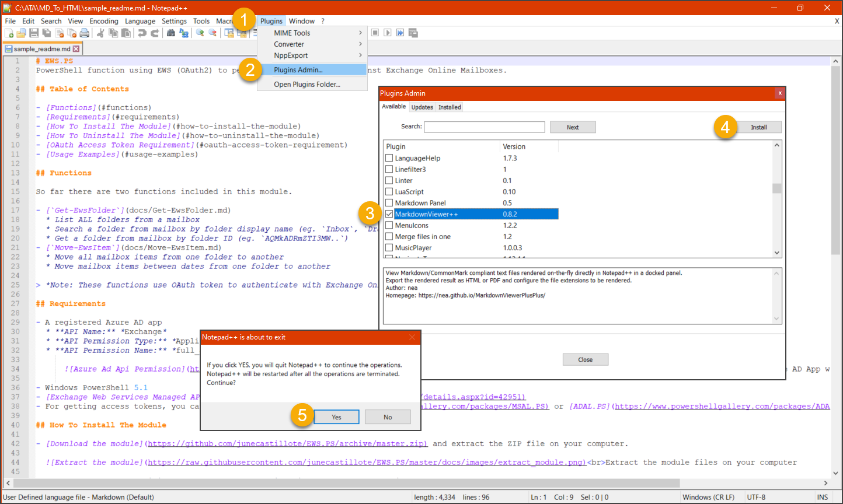Click the description box scroll-down arrow
Screen dimensions: 843x504
[x=776, y=318]
